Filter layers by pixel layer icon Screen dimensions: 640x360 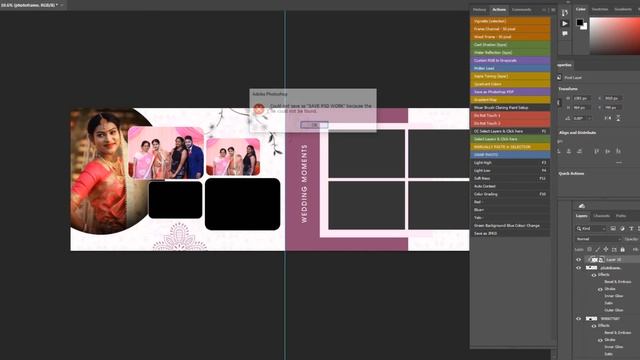[613, 229]
